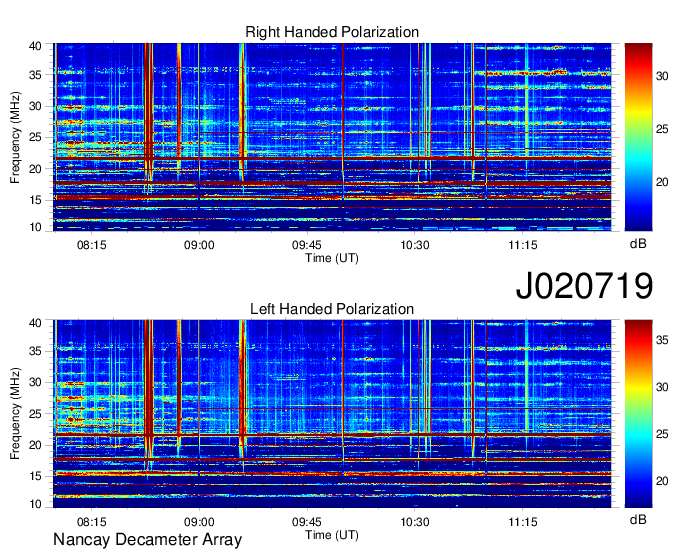This screenshot has width=680, height=552.
Task: Click the J020719 identifier label
Action: pos(584,285)
